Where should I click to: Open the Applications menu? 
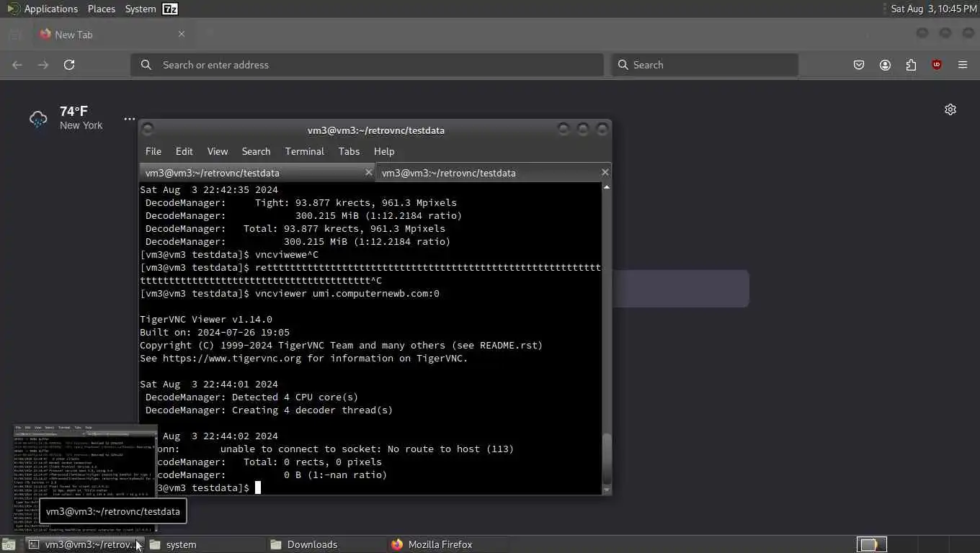tap(43, 9)
